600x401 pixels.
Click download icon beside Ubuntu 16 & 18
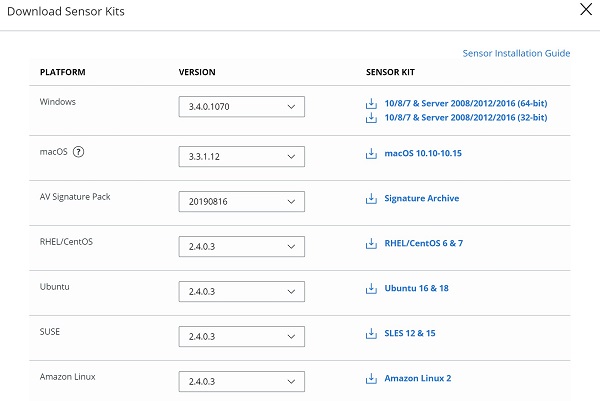click(371, 289)
